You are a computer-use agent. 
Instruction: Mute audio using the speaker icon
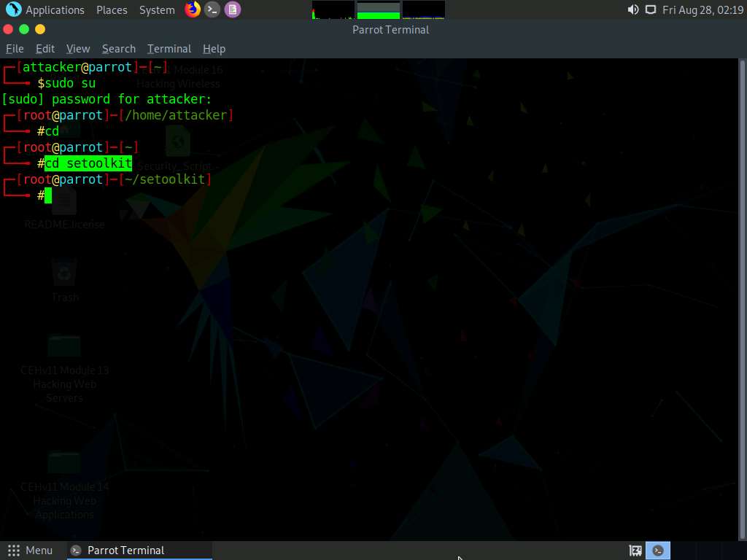click(632, 9)
